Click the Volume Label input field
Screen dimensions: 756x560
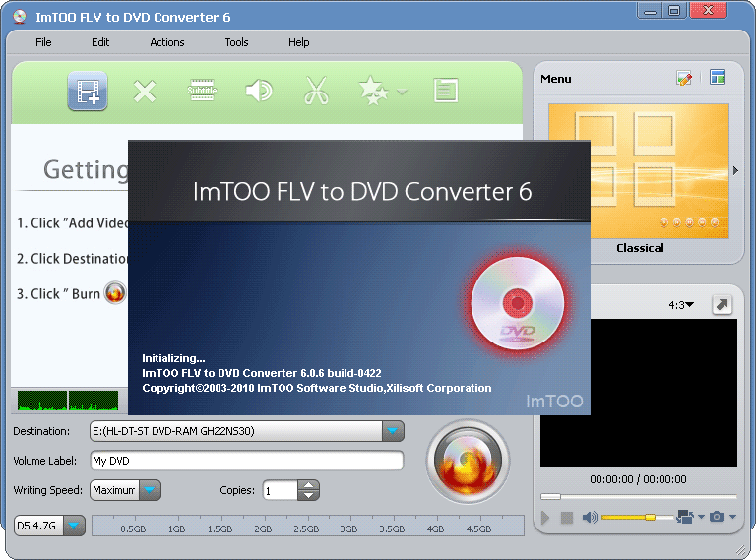[247, 461]
